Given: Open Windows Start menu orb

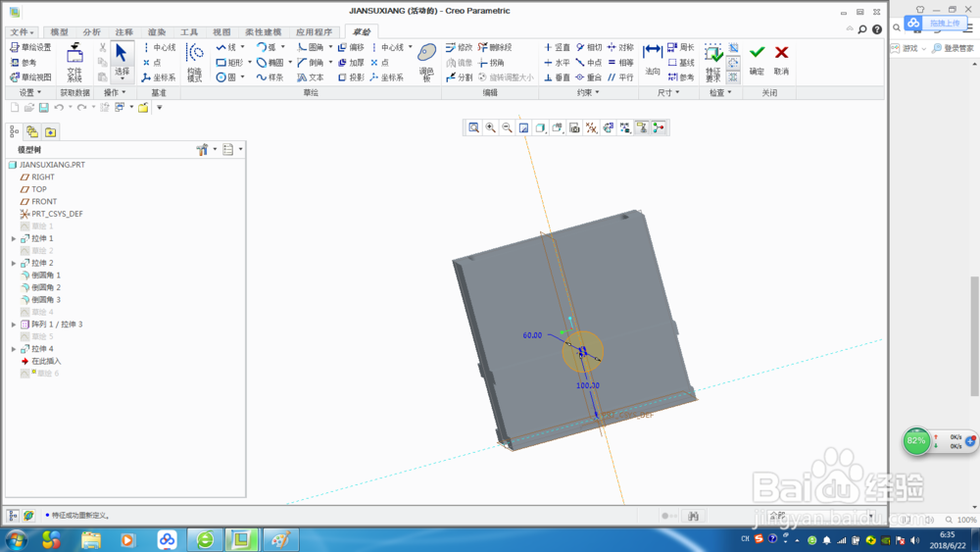Looking at the screenshot, I should [x=17, y=539].
